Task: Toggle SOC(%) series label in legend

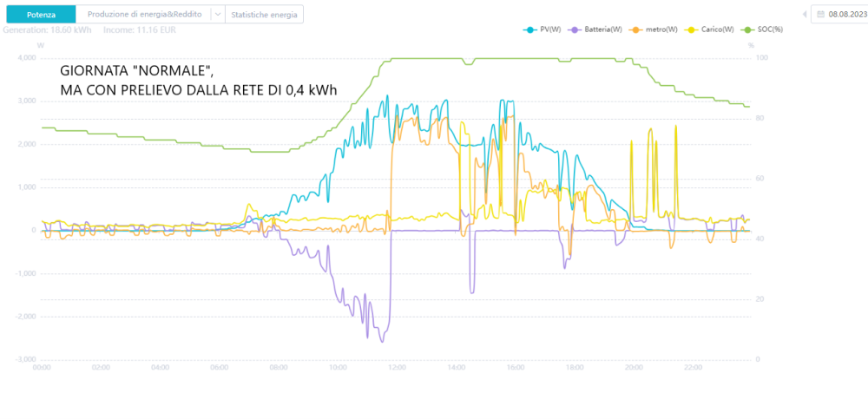Action: [x=770, y=29]
